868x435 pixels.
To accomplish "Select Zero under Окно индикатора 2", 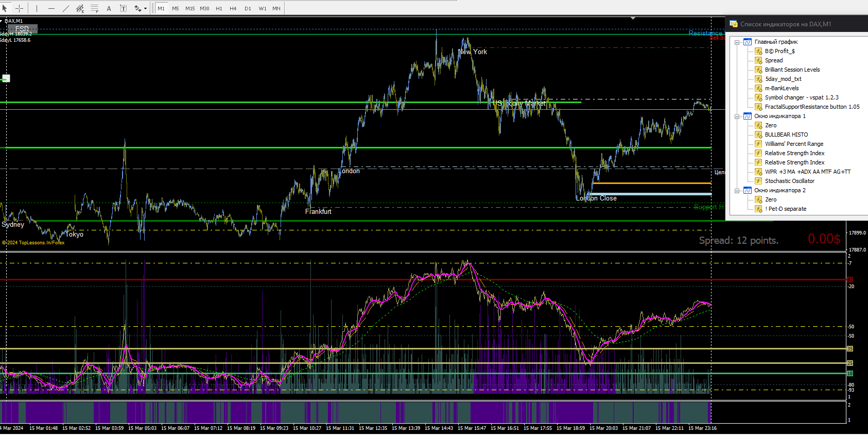I will pos(771,199).
